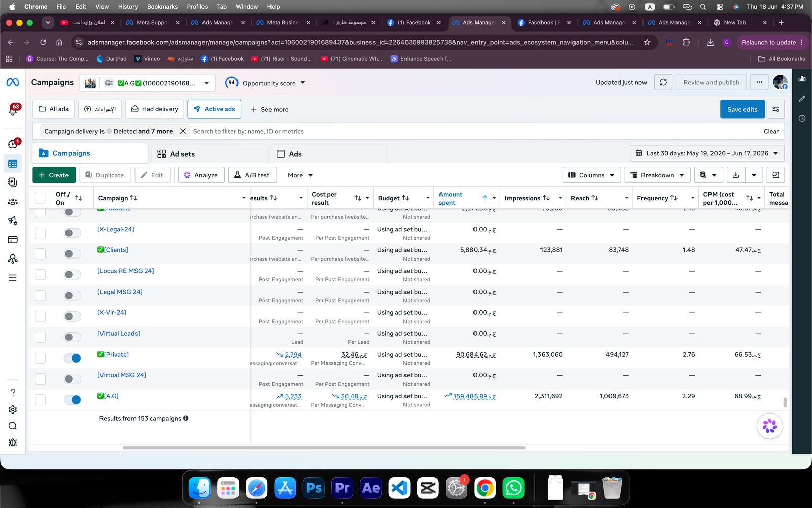Check the [Legal MSG 24] row checkbox
Viewport: 812px width, 508px height.
coord(40,296)
